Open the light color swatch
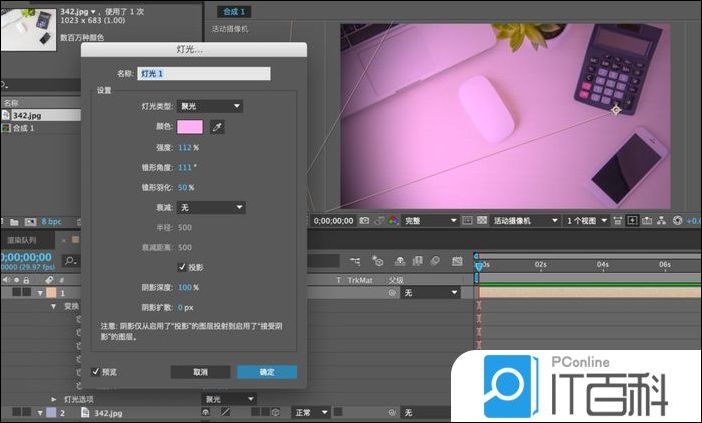Image resolution: width=702 pixels, height=423 pixels. coord(190,127)
